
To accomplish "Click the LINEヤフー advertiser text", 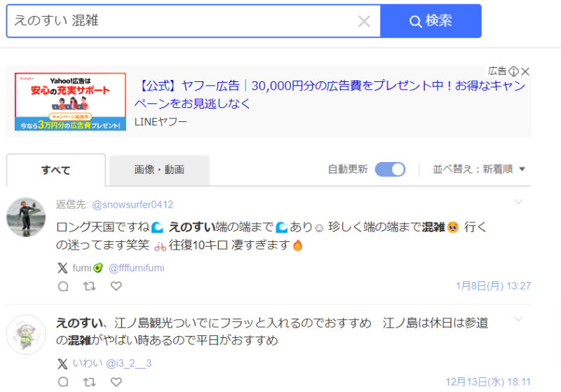I will pyautogui.click(x=161, y=122).
